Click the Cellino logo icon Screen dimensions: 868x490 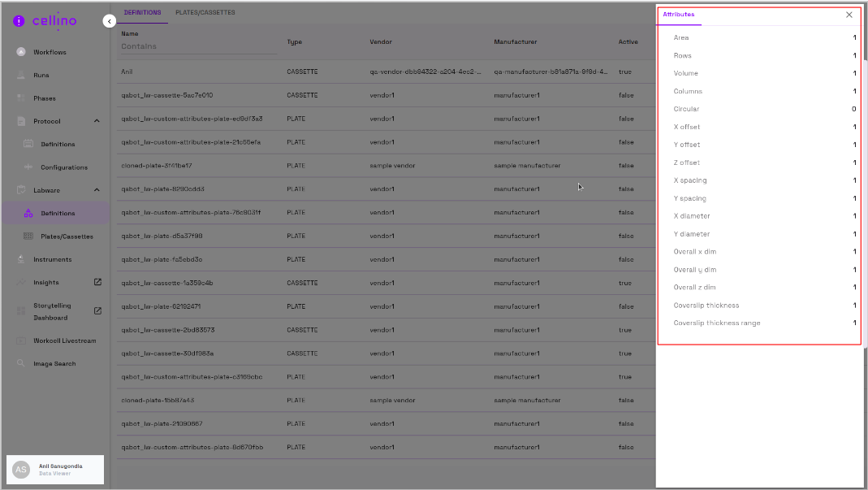[19, 21]
